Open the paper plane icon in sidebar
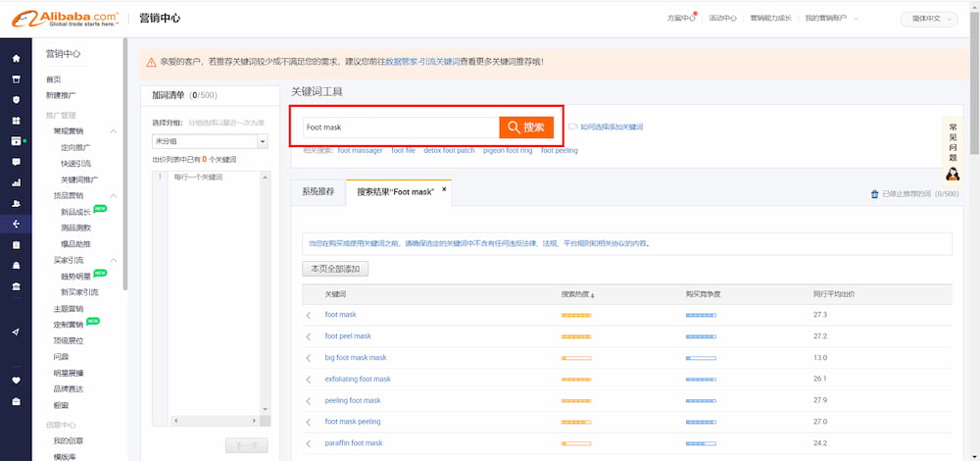Viewport: 980px width, 461px height. click(x=17, y=332)
